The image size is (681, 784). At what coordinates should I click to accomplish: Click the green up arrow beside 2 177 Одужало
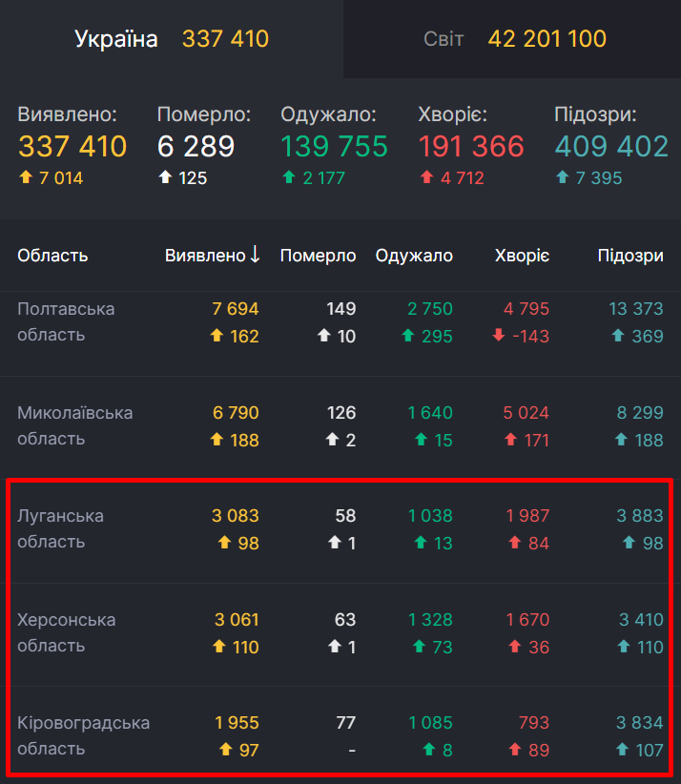tap(289, 177)
